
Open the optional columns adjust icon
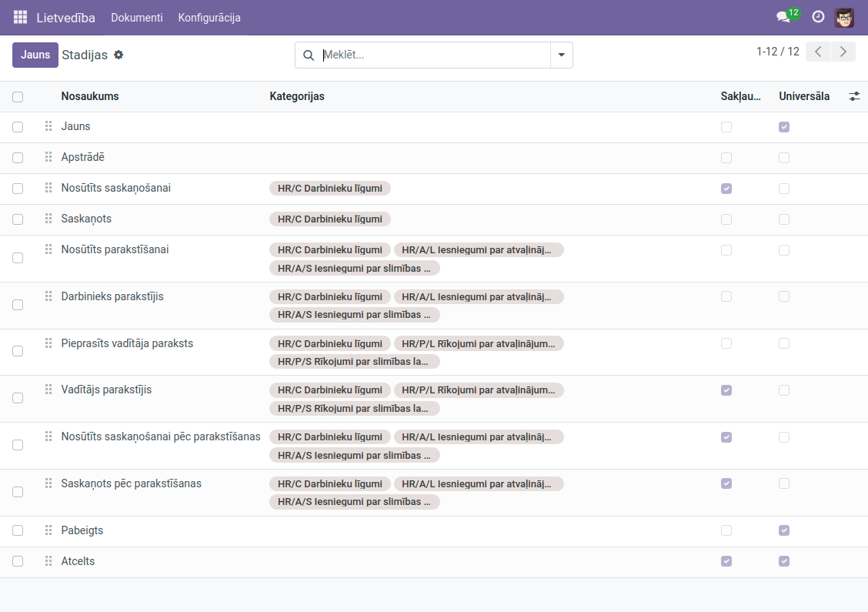(854, 96)
